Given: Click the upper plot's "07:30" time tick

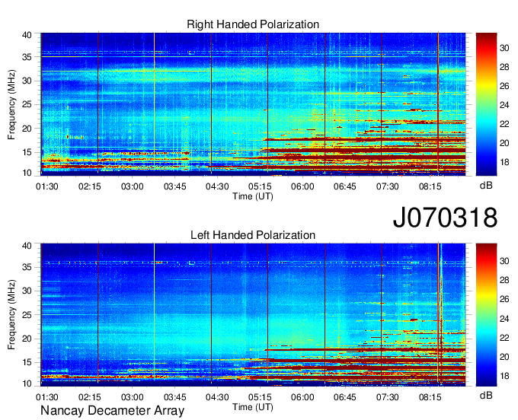Looking at the screenshot, I should click(388, 186).
